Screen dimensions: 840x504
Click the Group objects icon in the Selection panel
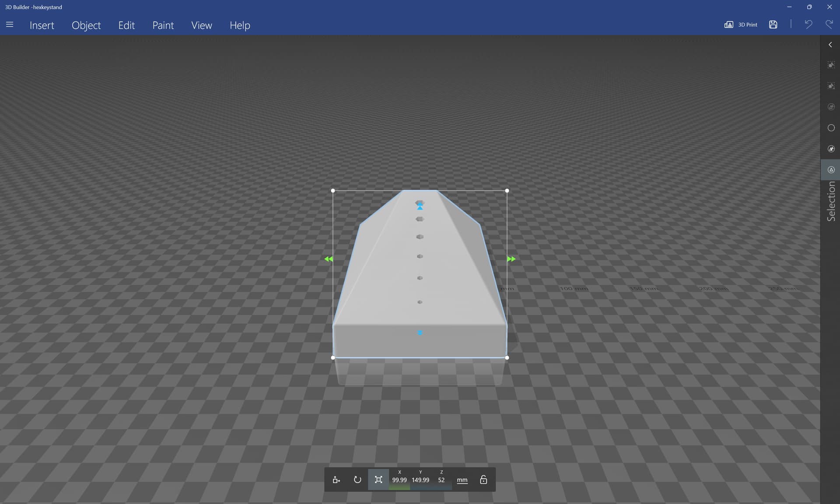coord(831,65)
